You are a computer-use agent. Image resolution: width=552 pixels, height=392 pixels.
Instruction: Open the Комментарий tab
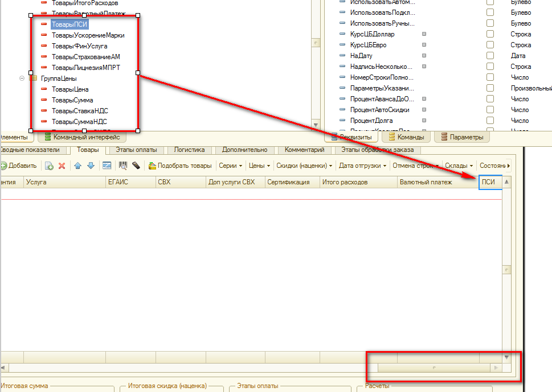[x=305, y=150]
